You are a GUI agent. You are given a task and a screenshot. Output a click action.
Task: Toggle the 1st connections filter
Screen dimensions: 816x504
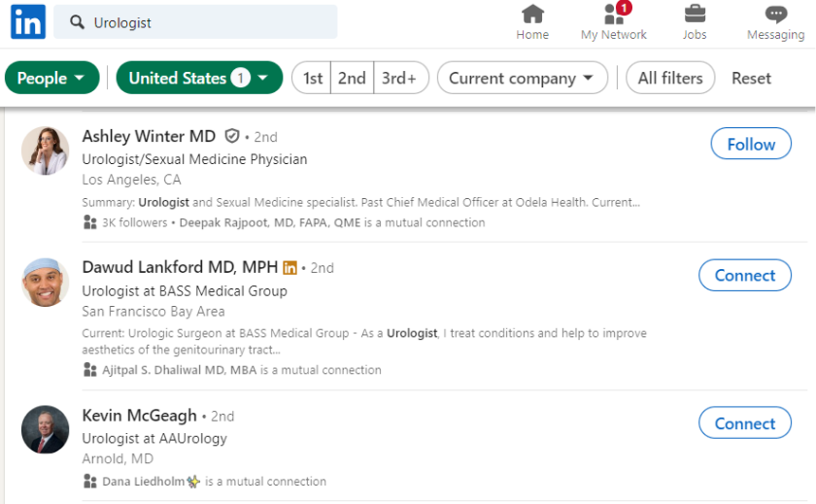click(x=312, y=79)
